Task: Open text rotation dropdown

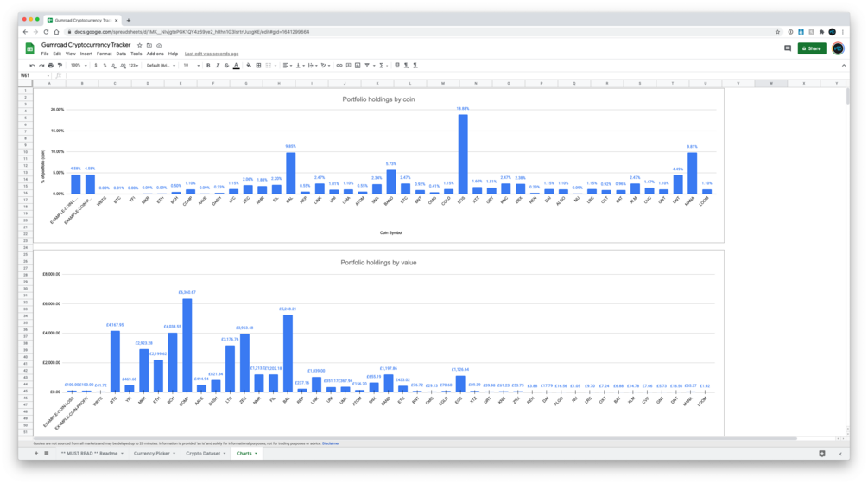Action: 326,66
